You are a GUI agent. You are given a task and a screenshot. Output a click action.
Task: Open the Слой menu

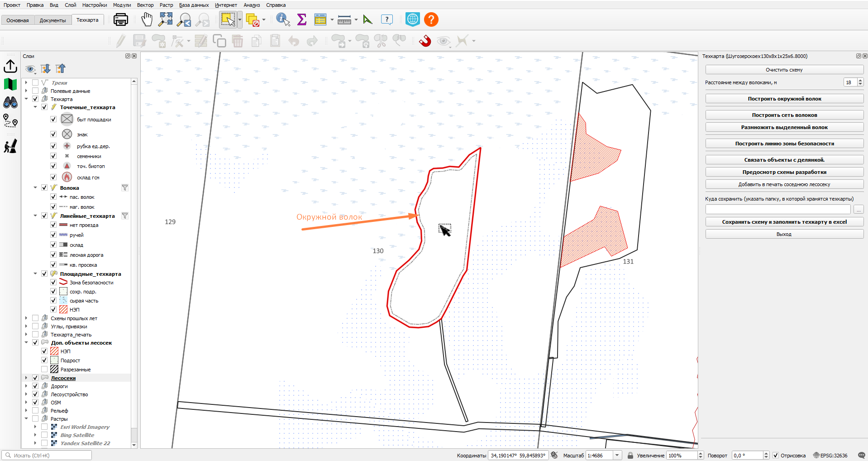coord(71,5)
